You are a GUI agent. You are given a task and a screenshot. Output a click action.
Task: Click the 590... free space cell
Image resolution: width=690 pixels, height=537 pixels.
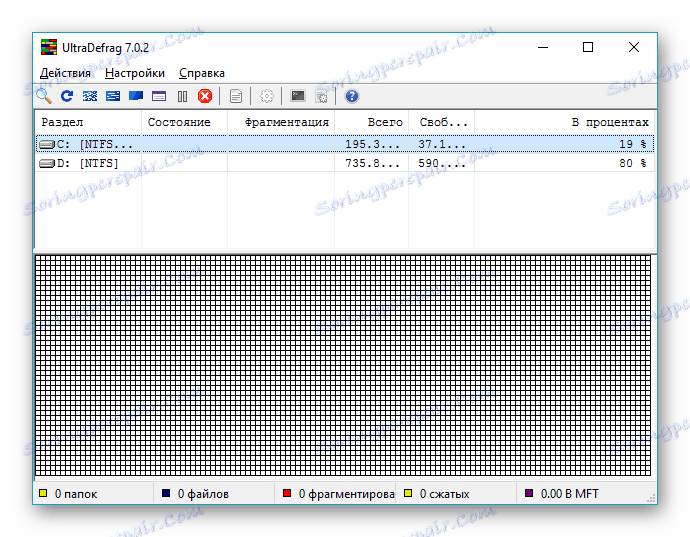point(442,163)
